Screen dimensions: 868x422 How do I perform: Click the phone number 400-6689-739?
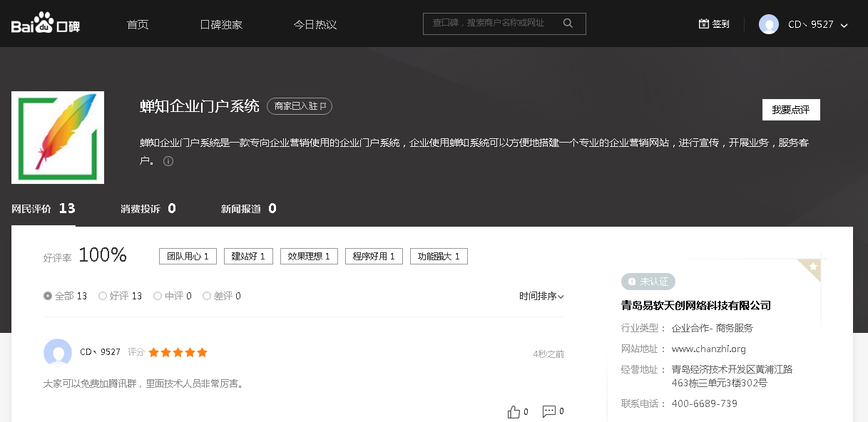click(x=705, y=403)
